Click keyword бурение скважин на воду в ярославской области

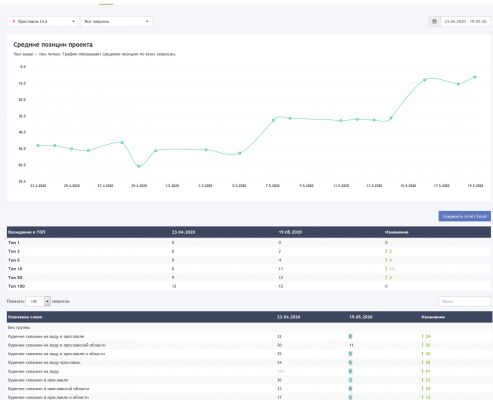tap(57, 345)
